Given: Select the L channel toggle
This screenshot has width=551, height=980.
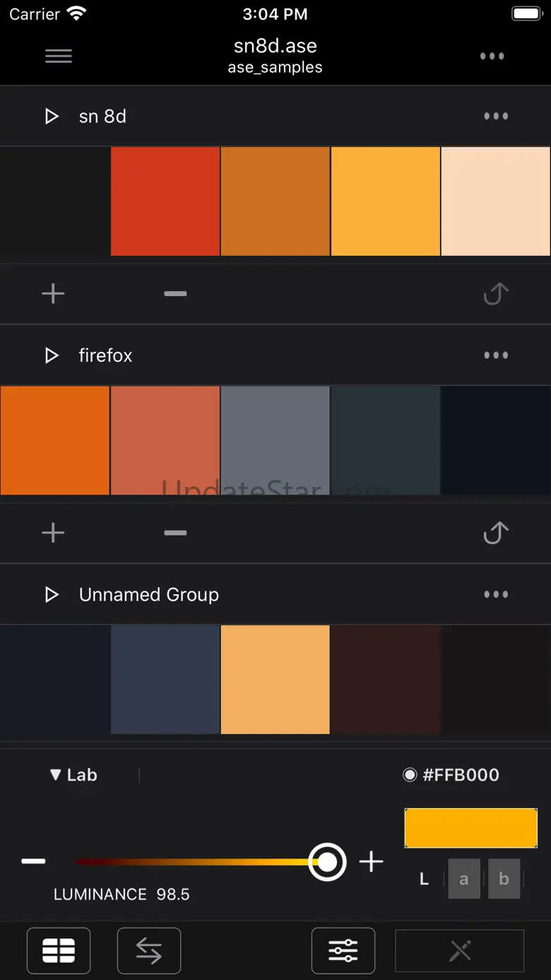Looking at the screenshot, I should click(x=424, y=879).
